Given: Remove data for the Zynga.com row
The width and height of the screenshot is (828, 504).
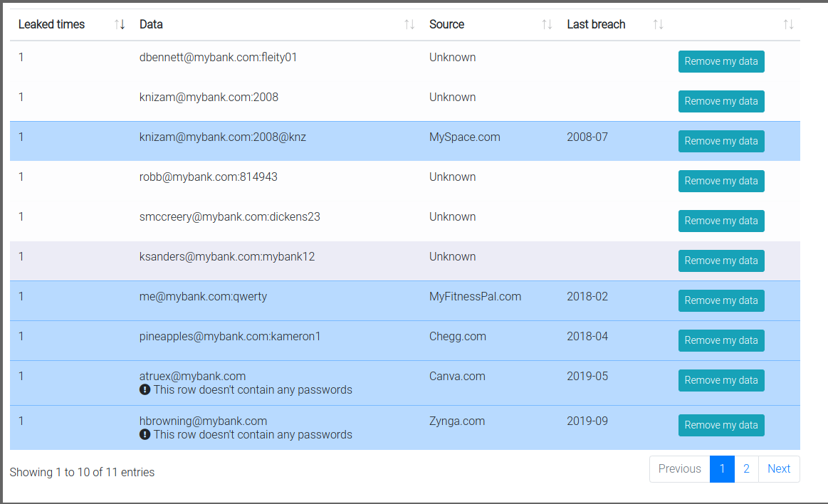Looking at the screenshot, I should click(x=720, y=426).
